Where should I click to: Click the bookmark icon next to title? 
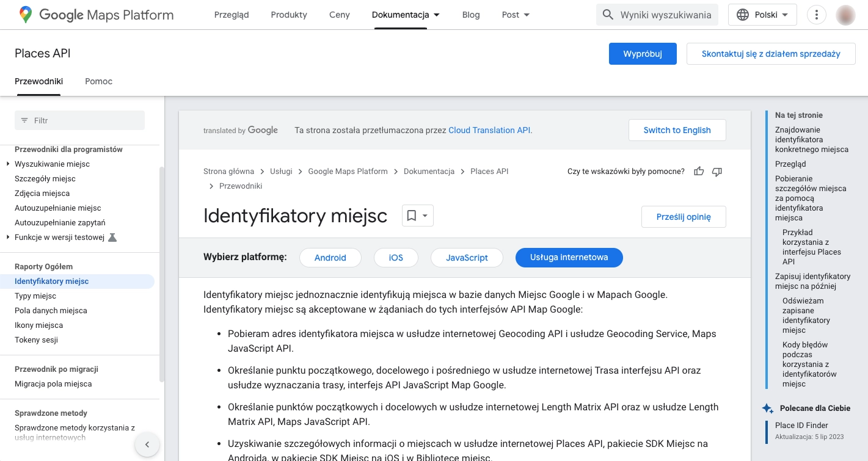[x=412, y=216]
